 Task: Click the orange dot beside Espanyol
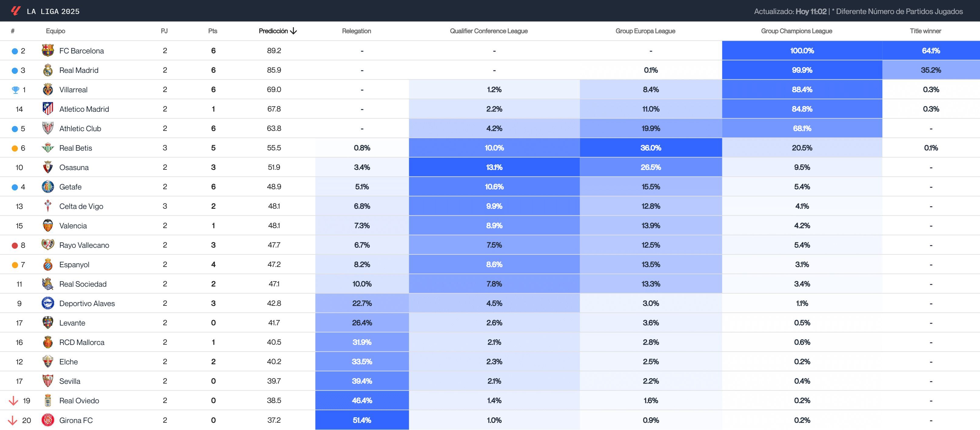14,264
